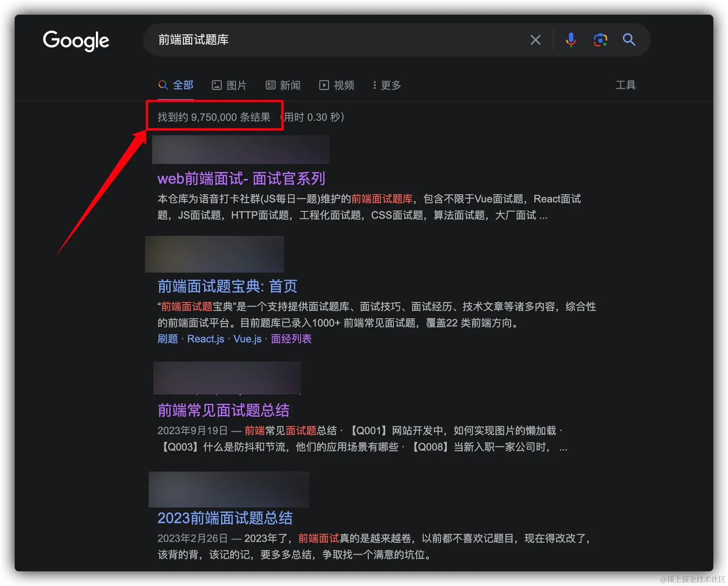This screenshot has width=728, height=586.
Task: Click the date 2023年2月26日 in snippet
Action: tap(193, 538)
